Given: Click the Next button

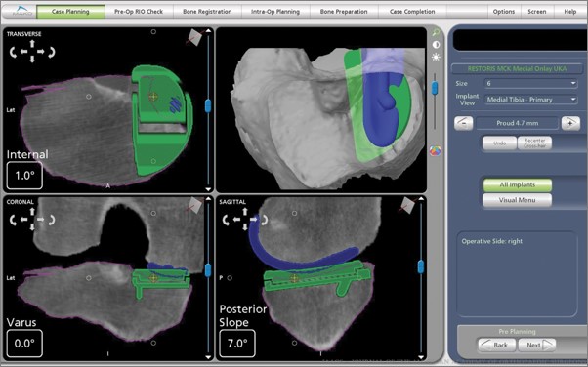Looking at the screenshot, I should [536, 345].
